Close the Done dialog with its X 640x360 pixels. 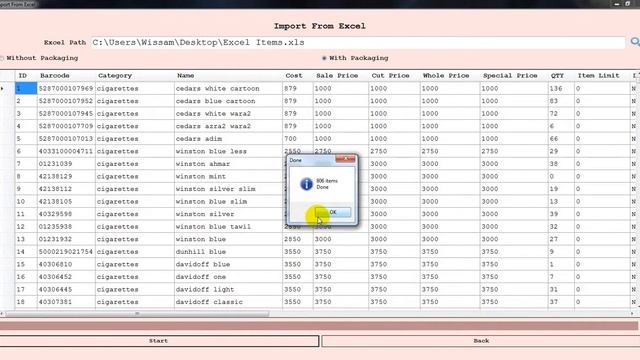point(345,159)
